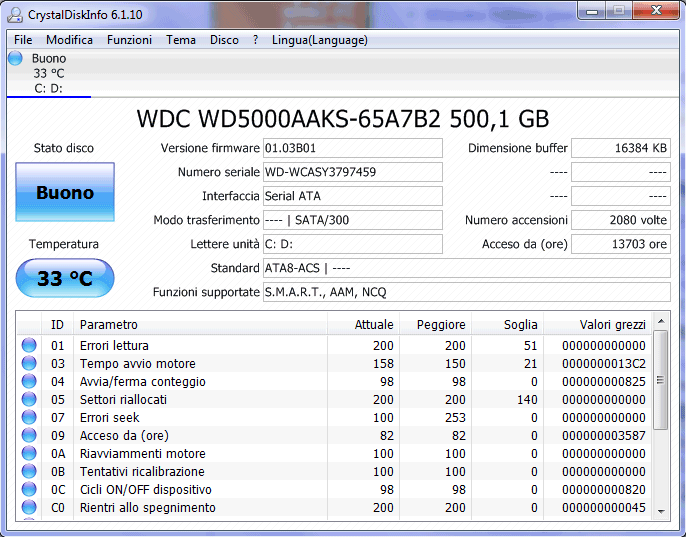Select the Tentativi ricalibrazione row text
This screenshot has height=537, width=686.
click(142, 471)
